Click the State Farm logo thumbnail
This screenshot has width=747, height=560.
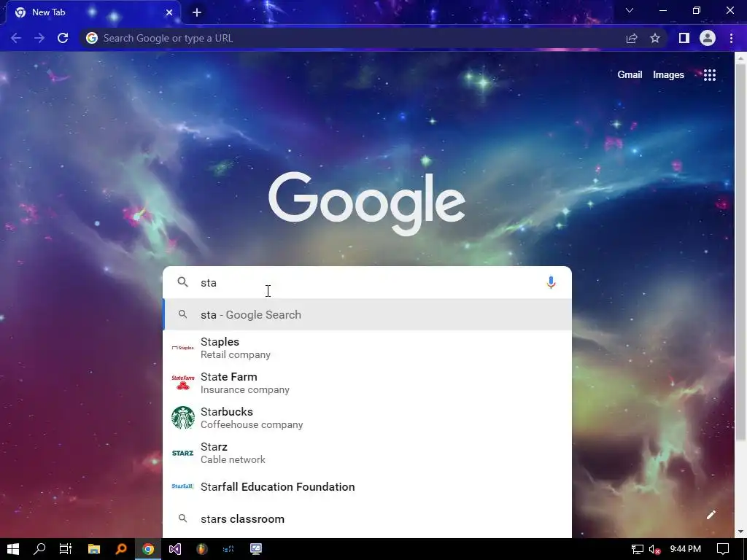pyautogui.click(x=183, y=383)
